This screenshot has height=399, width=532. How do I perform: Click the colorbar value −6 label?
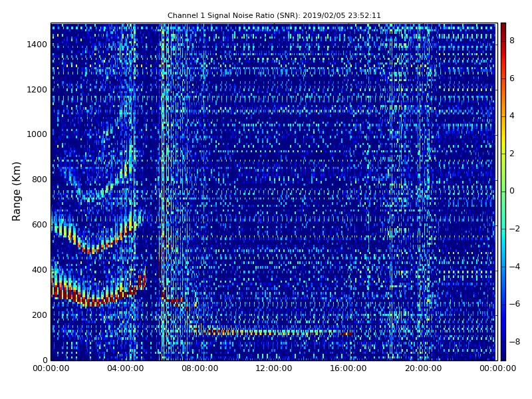pyautogui.click(x=515, y=304)
